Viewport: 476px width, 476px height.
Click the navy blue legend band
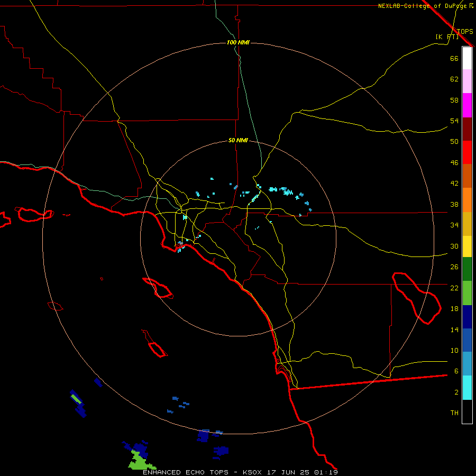[x=467, y=317]
